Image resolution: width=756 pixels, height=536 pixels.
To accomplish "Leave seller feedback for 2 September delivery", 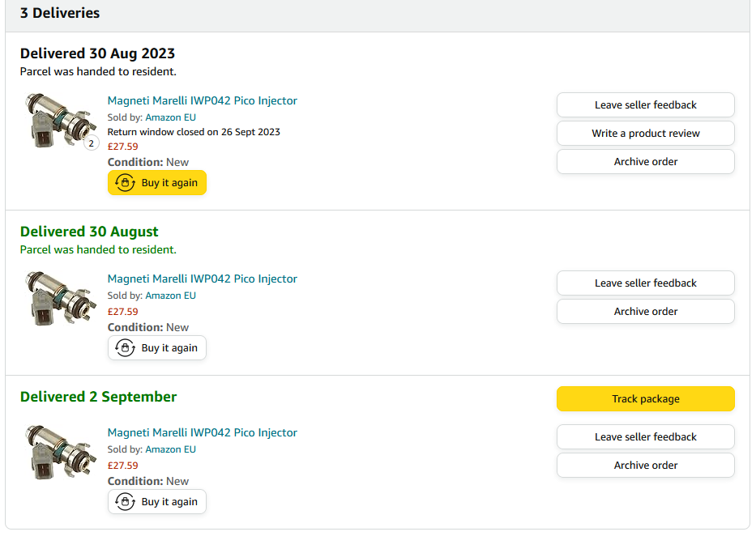I will coord(645,437).
